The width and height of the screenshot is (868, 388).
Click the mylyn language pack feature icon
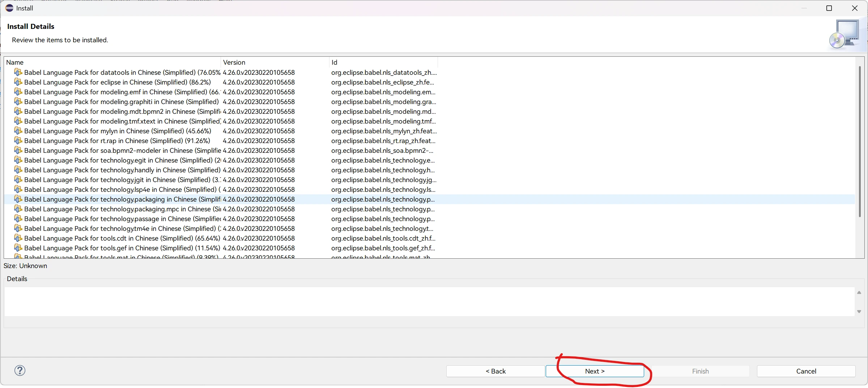coord(18,131)
